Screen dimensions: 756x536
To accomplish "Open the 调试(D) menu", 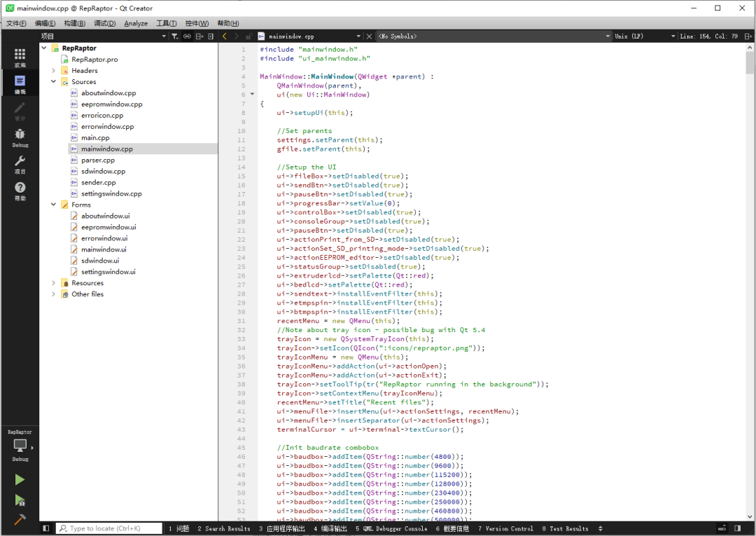I will 104,23.
